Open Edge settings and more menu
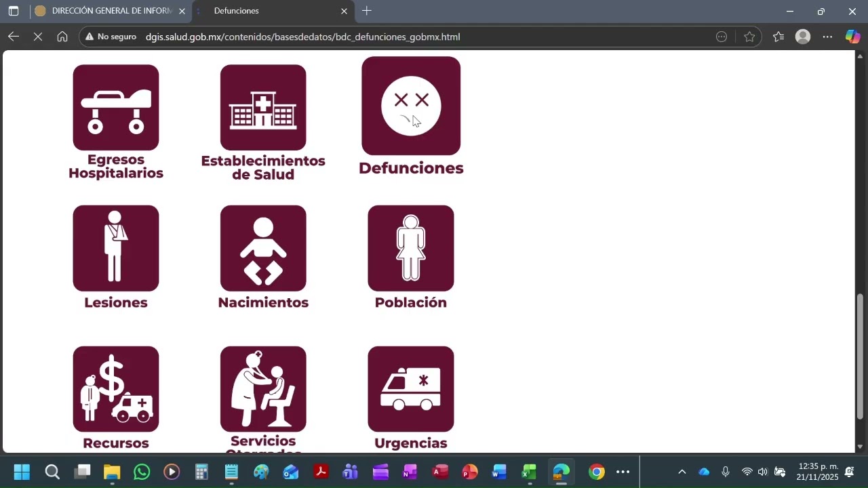 pos(827,37)
